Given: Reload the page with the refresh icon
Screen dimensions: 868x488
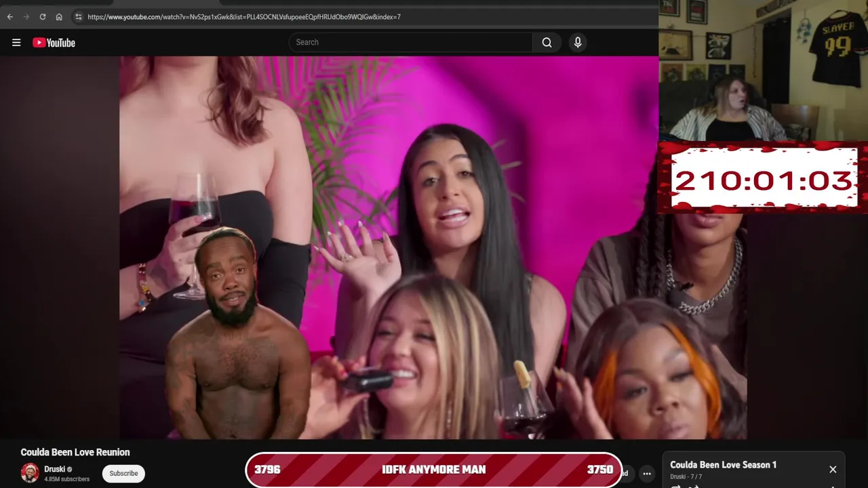Looking at the screenshot, I should pyautogui.click(x=43, y=17).
